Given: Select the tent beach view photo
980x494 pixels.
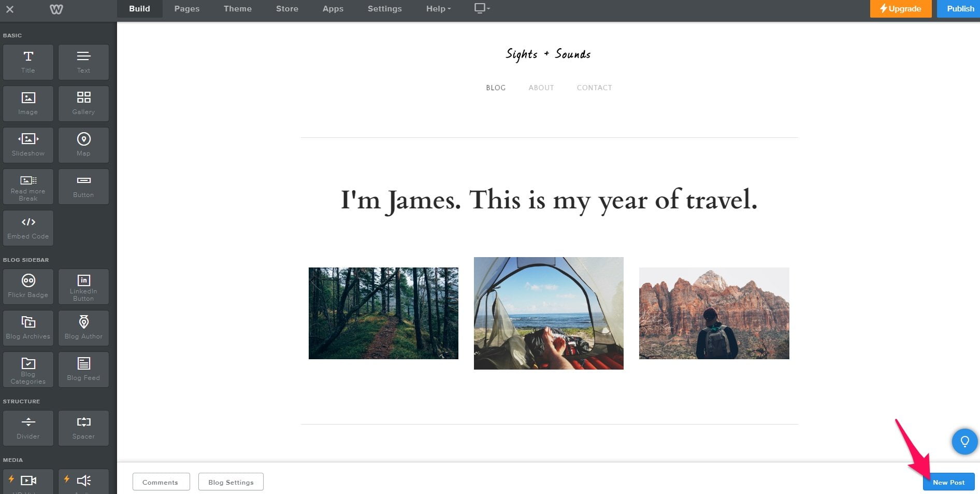Looking at the screenshot, I should (549, 313).
